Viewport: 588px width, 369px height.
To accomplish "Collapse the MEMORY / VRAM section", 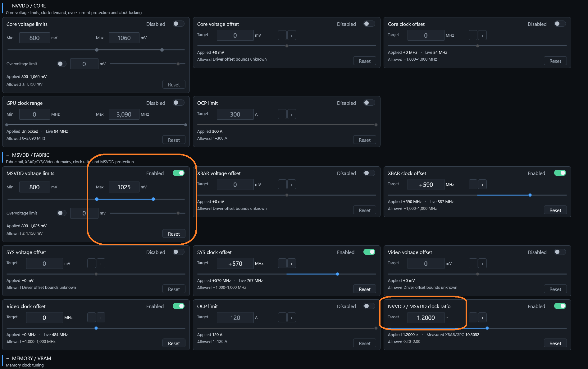I will (x=8, y=358).
